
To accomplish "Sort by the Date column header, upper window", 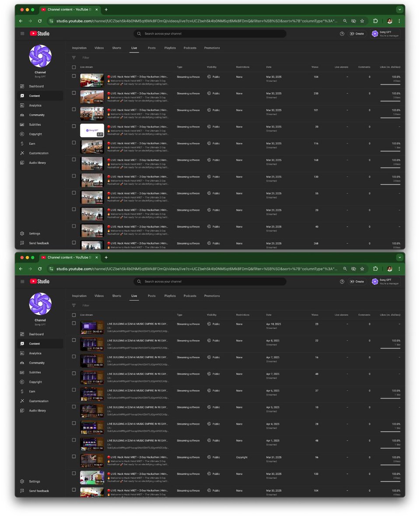I will pyautogui.click(x=269, y=67).
